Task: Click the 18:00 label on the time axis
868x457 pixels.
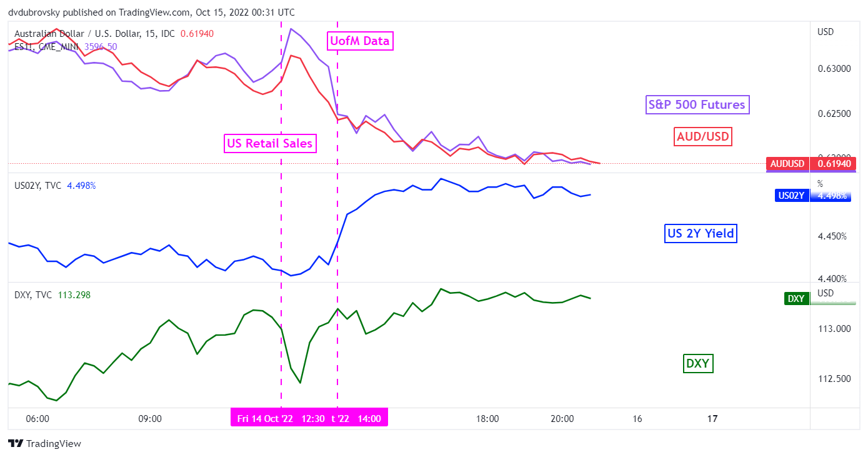Action: click(x=487, y=419)
